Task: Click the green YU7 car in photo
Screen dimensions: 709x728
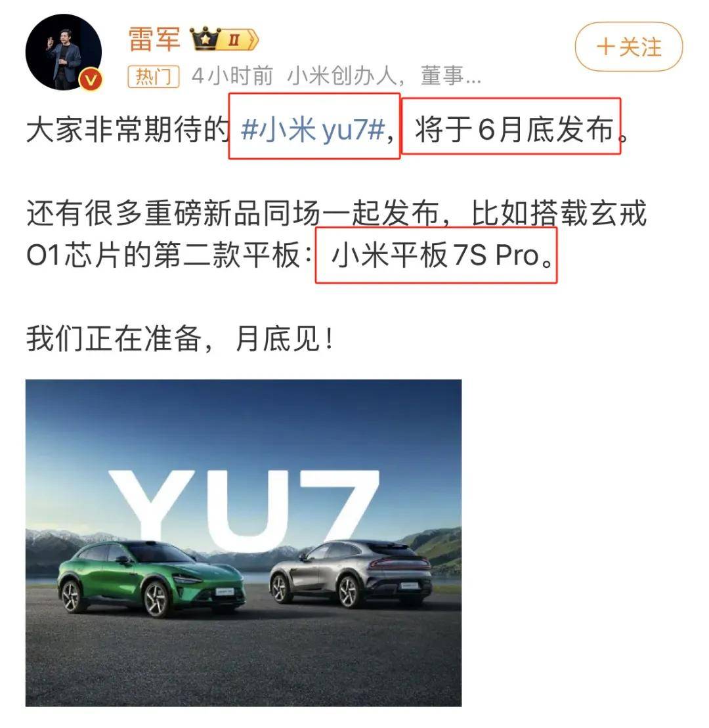Action: coord(151,579)
